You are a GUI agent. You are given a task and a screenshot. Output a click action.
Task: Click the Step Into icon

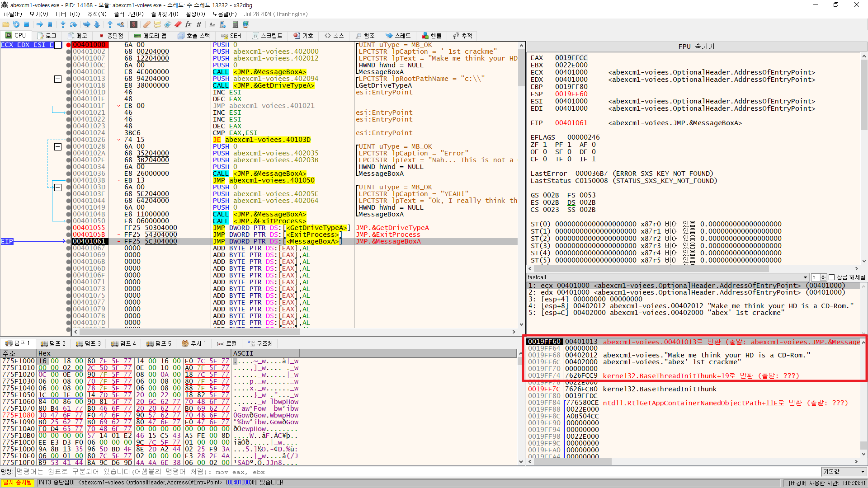(62, 24)
